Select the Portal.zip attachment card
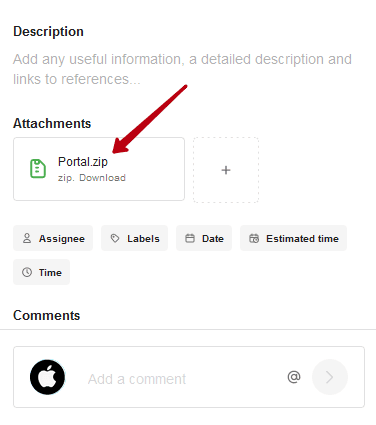376x425 pixels. (99, 169)
